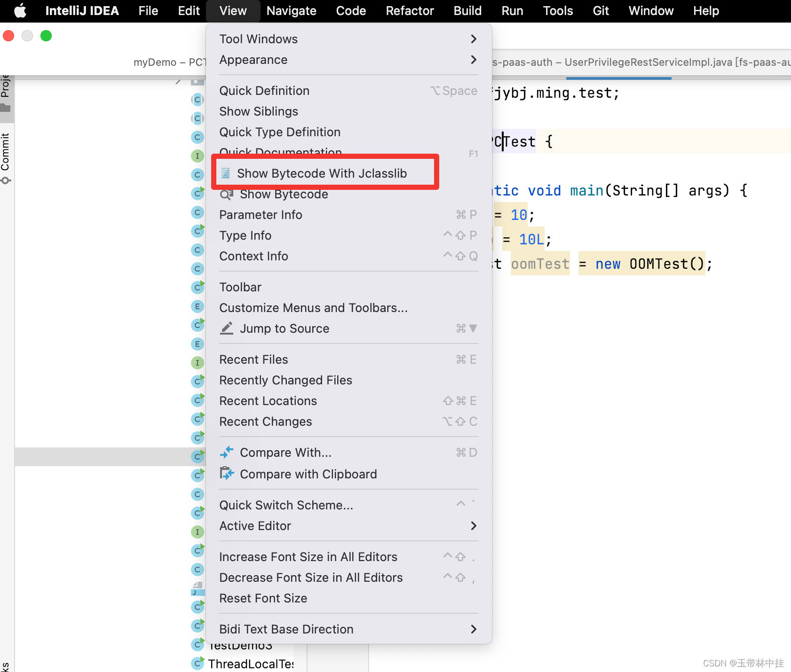Choose Quick Definition
791x672 pixels.
[348, 91]
